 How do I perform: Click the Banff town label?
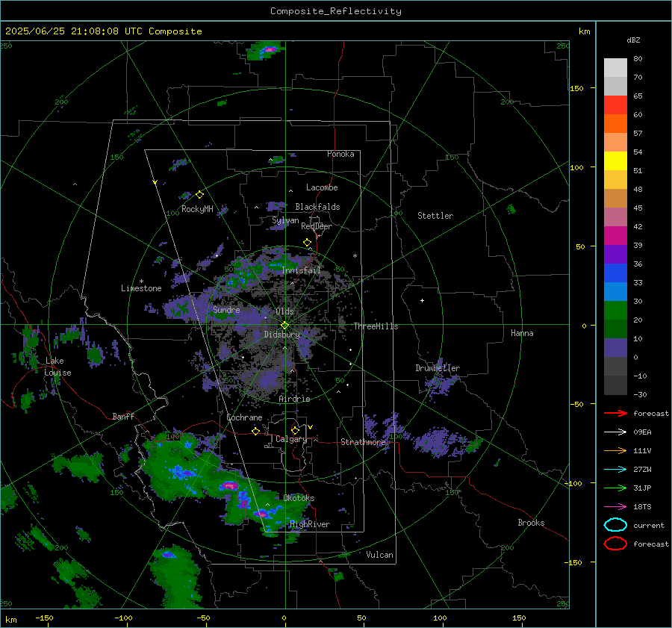pos(123,416)
